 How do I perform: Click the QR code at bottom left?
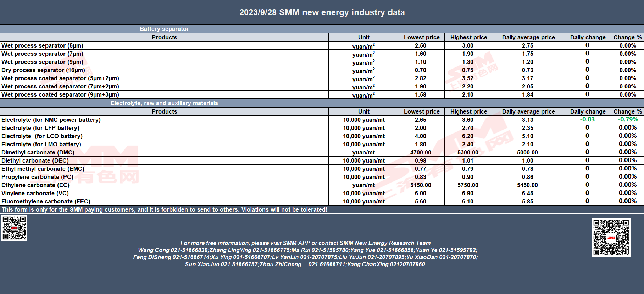click(14, 228)
